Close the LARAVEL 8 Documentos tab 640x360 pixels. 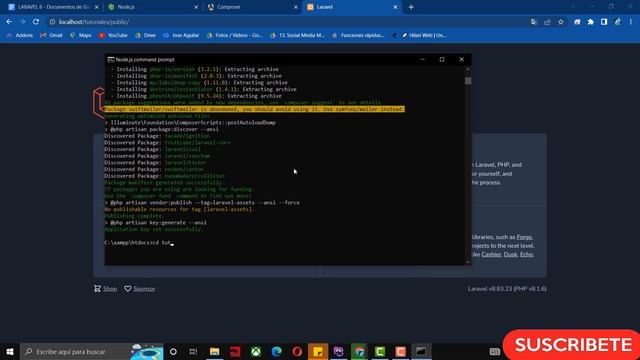[x=97, y=7]
